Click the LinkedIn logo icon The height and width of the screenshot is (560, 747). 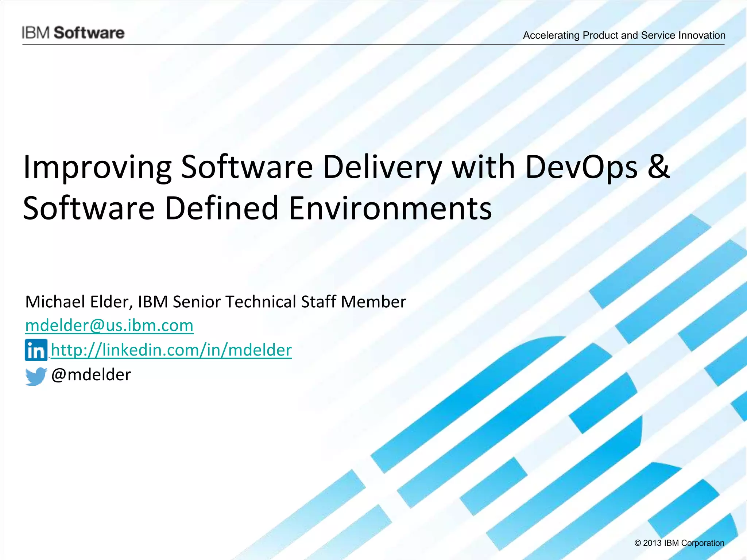[x=36, y=350]
